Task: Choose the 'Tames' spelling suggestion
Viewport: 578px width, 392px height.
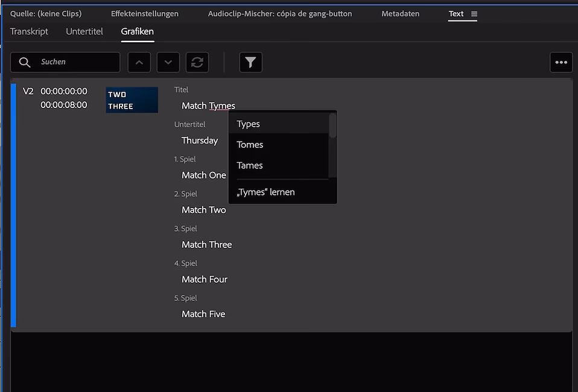Action: click(x=250, y=165)
